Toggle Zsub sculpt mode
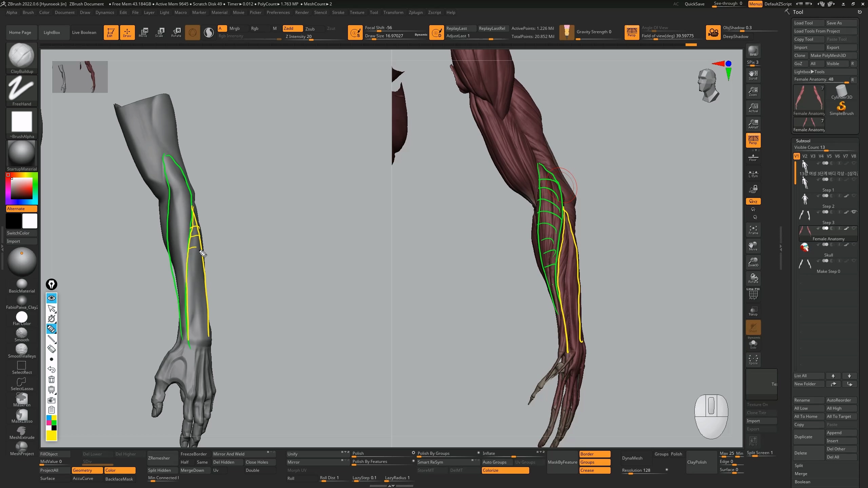The image size is (868, 488). (310, 29)
